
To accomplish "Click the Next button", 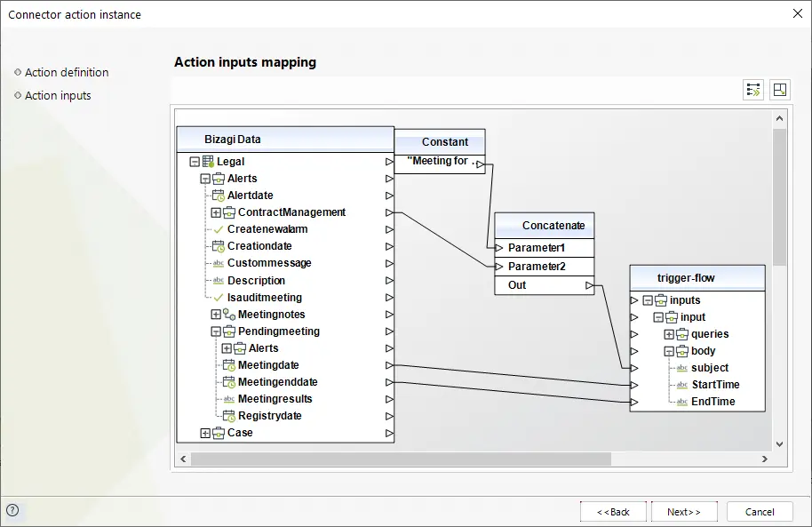I will pyautogui.click(x=684, y=512).
